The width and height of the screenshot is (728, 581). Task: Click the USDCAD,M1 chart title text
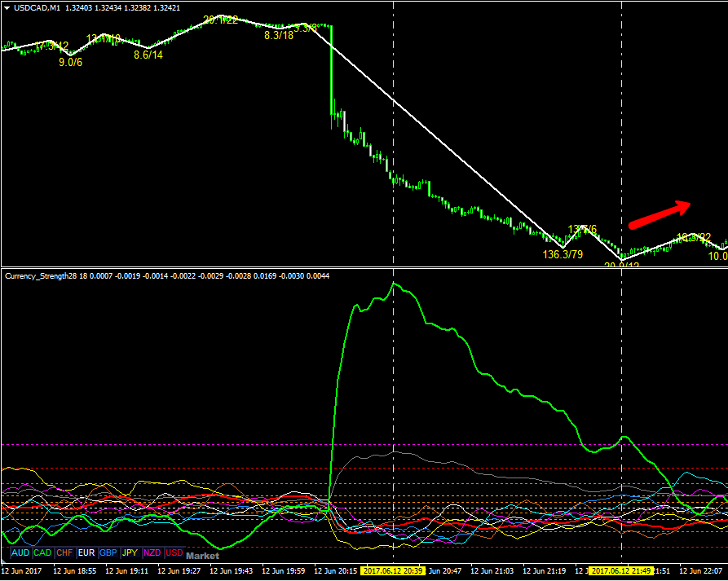pyautogui.click(x=37, y=8)
